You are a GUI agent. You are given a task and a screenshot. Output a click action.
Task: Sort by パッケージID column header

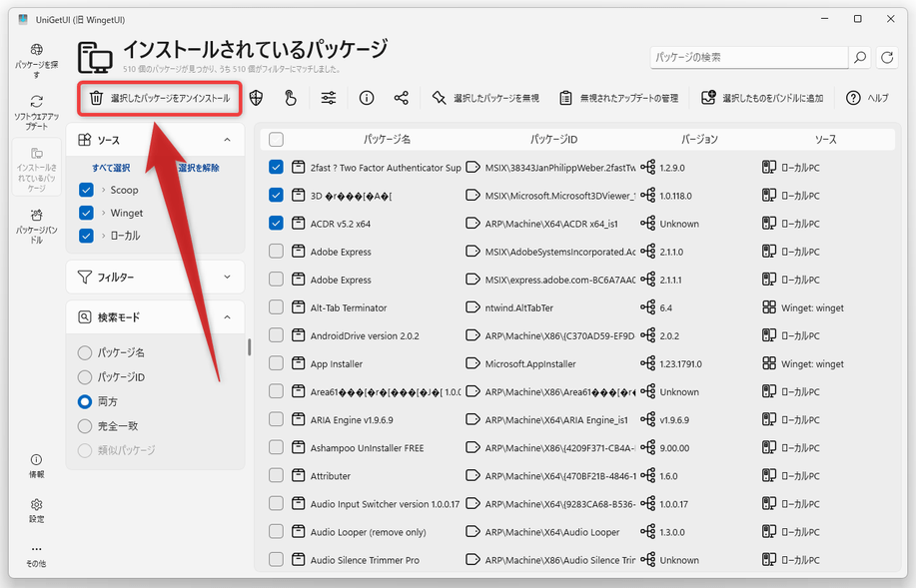(x=553, y=139)
